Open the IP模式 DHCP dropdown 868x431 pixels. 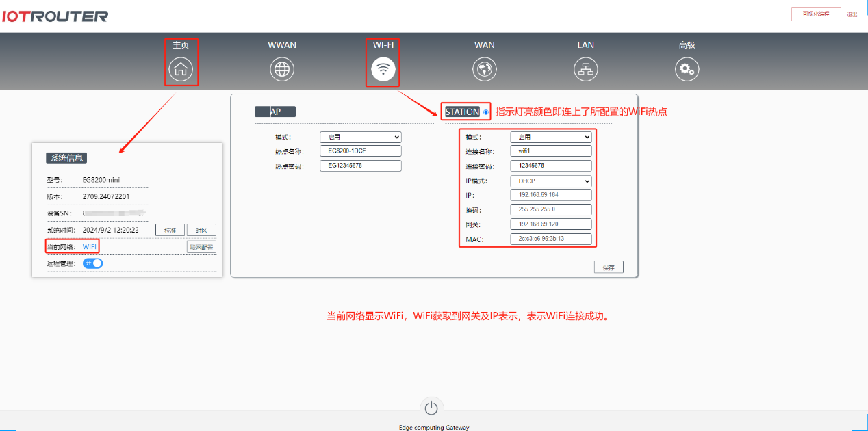(551, 180)
